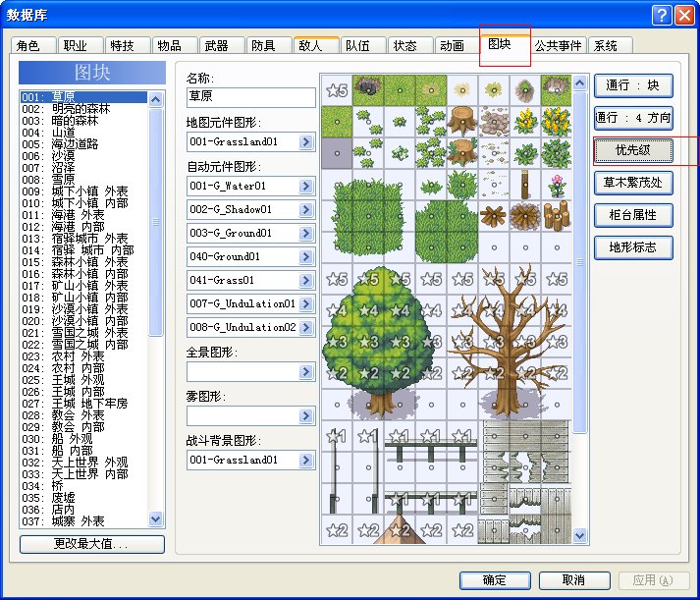Click the campfire ring of stones tile
The height and width of the screenshot is (600, 700).
point(525,216)
